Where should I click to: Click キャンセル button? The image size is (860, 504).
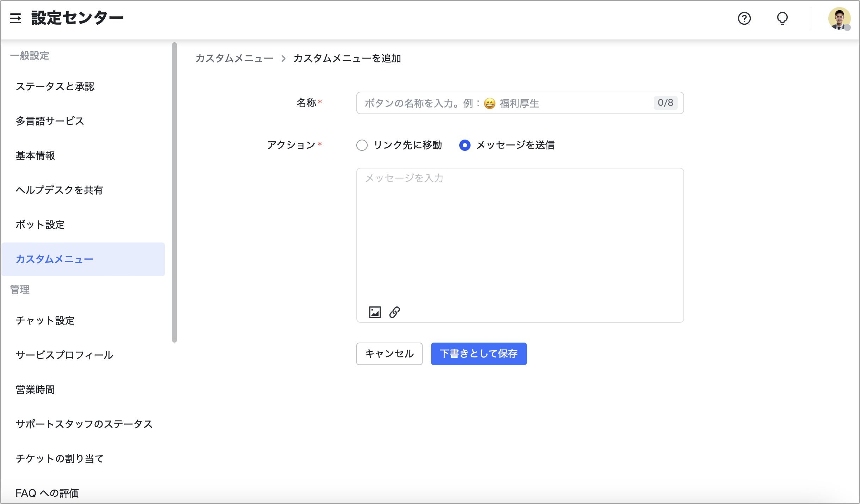(x=389, y=354)
